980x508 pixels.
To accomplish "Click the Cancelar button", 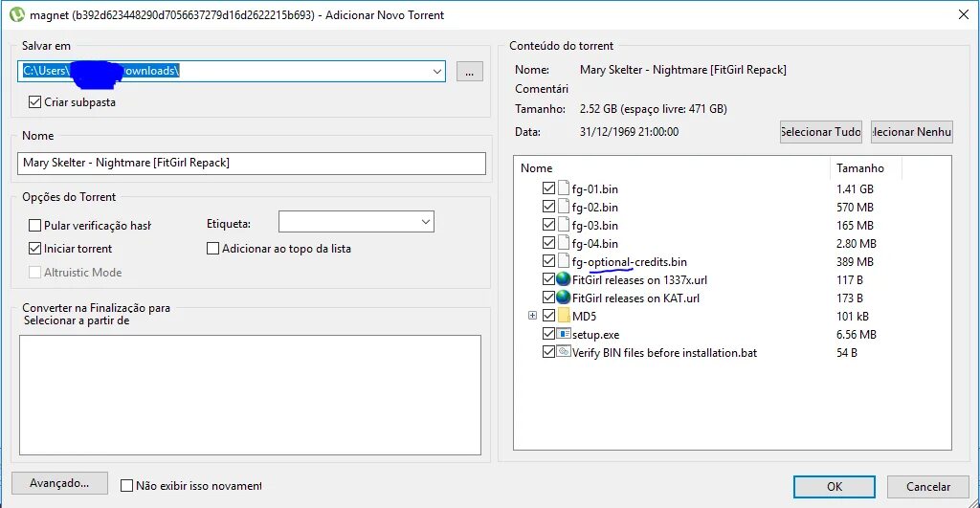I will coord(928,487).
